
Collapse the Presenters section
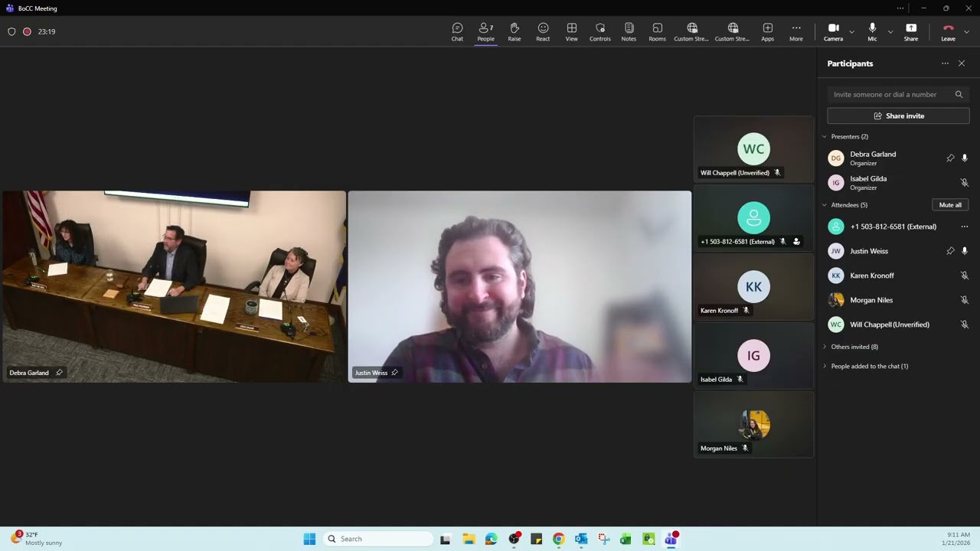coord(825,136)
